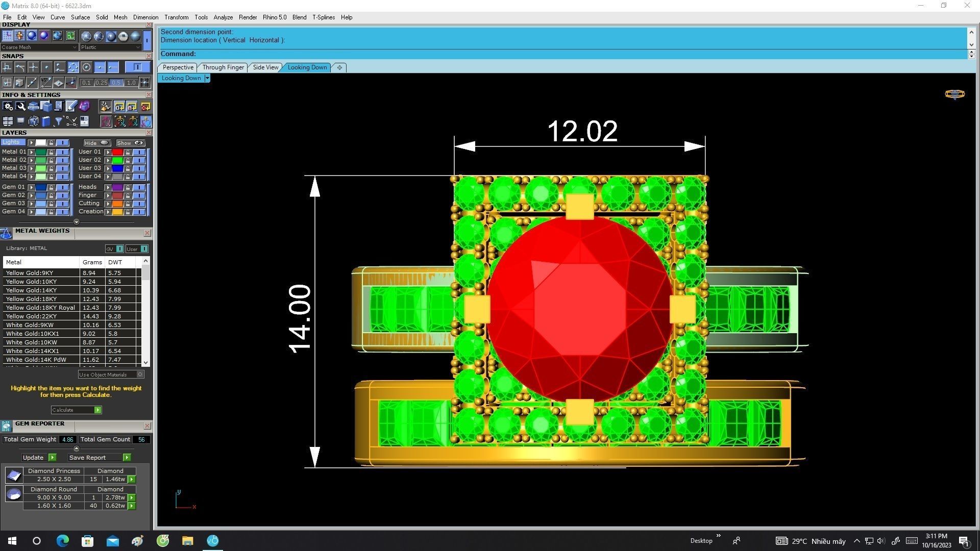This screenshot has width=980, height=551.
Task: Click the grid snap icon beside 1.0
Action: tap(145, 83)
